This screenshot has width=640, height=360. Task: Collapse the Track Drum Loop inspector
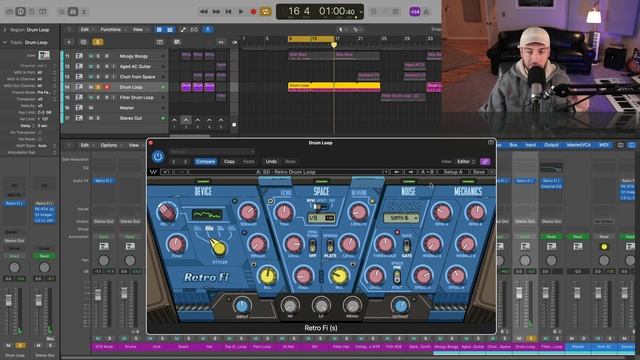(x=5, y=42)
